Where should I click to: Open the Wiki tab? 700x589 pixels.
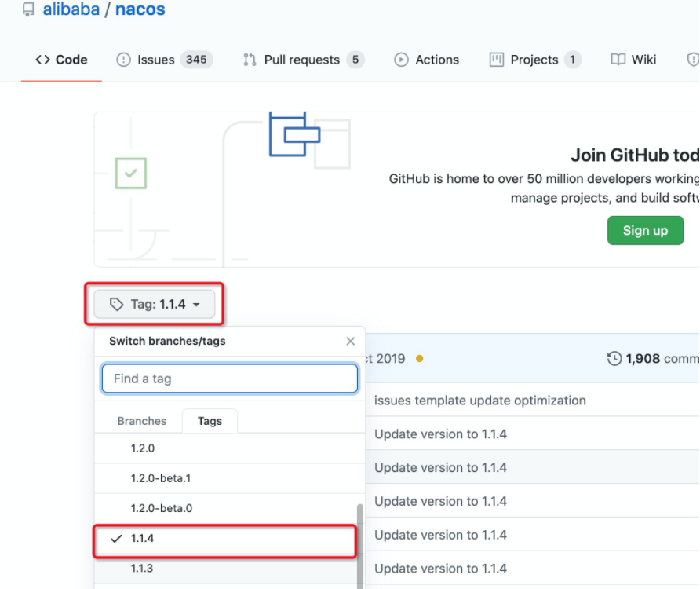pyautogui.click(x=633, y=60)
